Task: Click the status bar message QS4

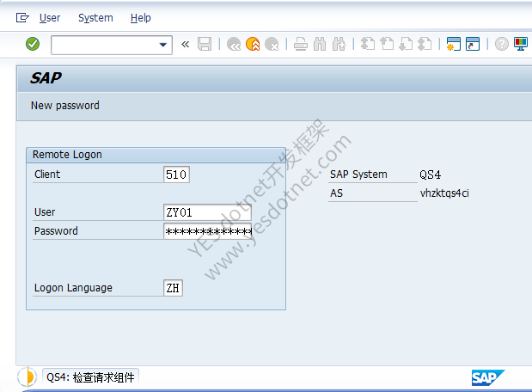Action: coord(90,377)
